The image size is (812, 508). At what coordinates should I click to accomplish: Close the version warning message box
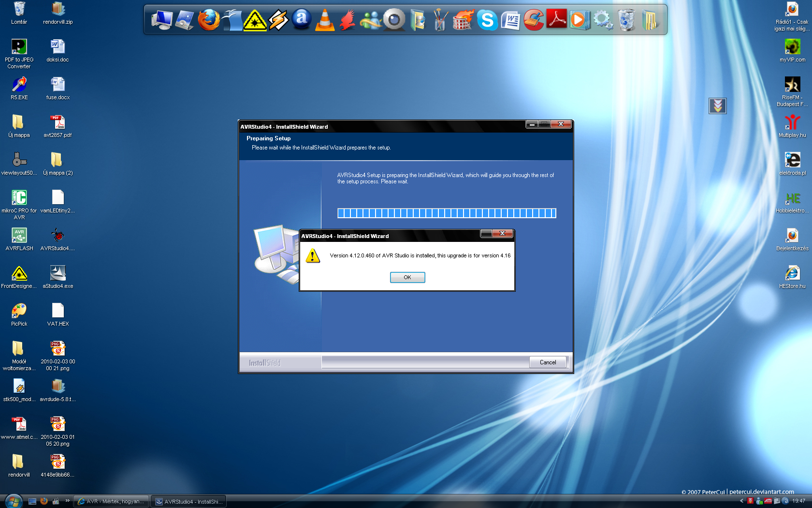point(502,233)
